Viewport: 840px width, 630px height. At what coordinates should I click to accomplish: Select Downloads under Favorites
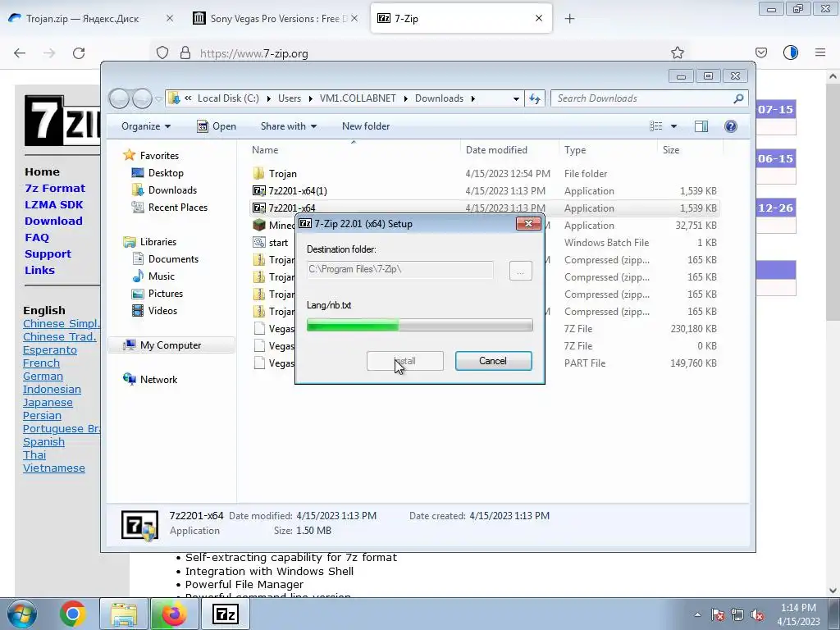(172, 190)
